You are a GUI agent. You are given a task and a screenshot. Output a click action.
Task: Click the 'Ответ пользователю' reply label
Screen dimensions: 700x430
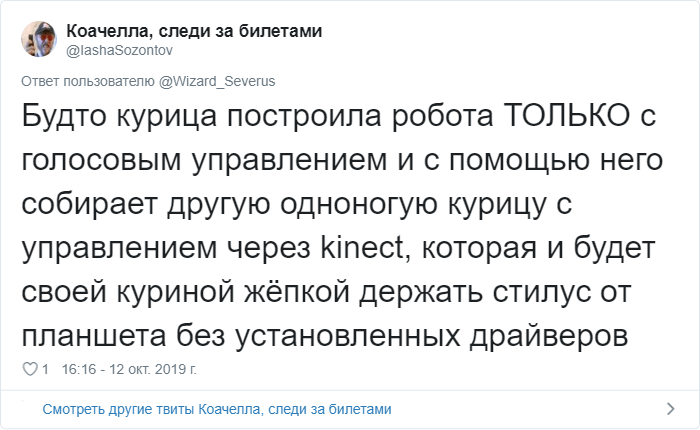pos(88,81)
